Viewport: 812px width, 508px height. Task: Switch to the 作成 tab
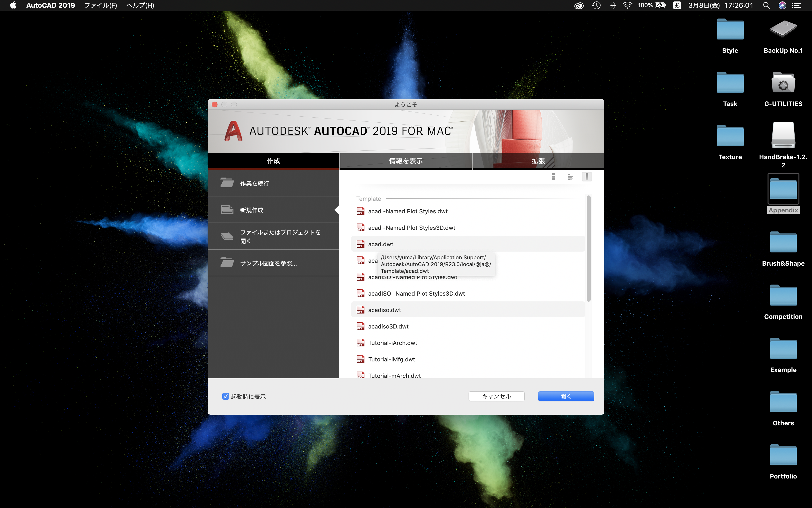(274, 161)
